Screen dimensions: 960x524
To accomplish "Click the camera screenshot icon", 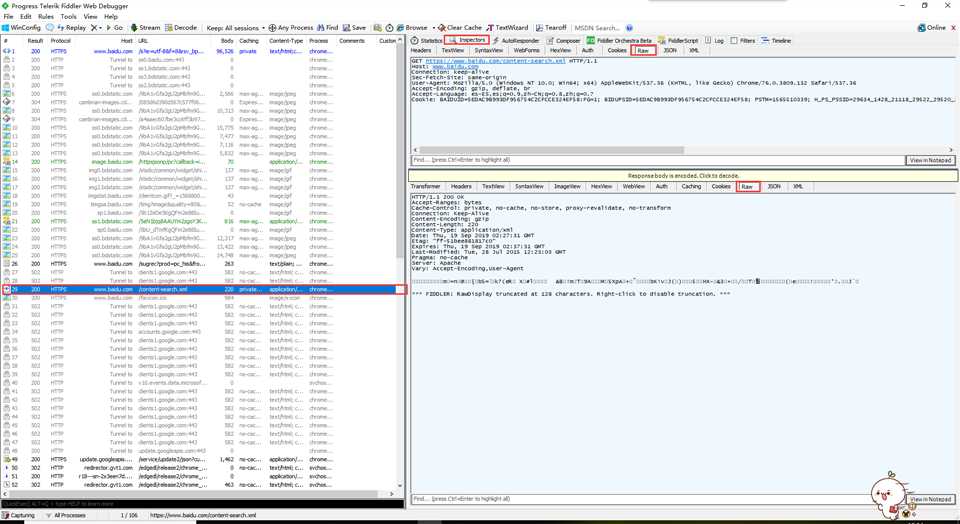I will pyautogui.click(x=378, y=28).
